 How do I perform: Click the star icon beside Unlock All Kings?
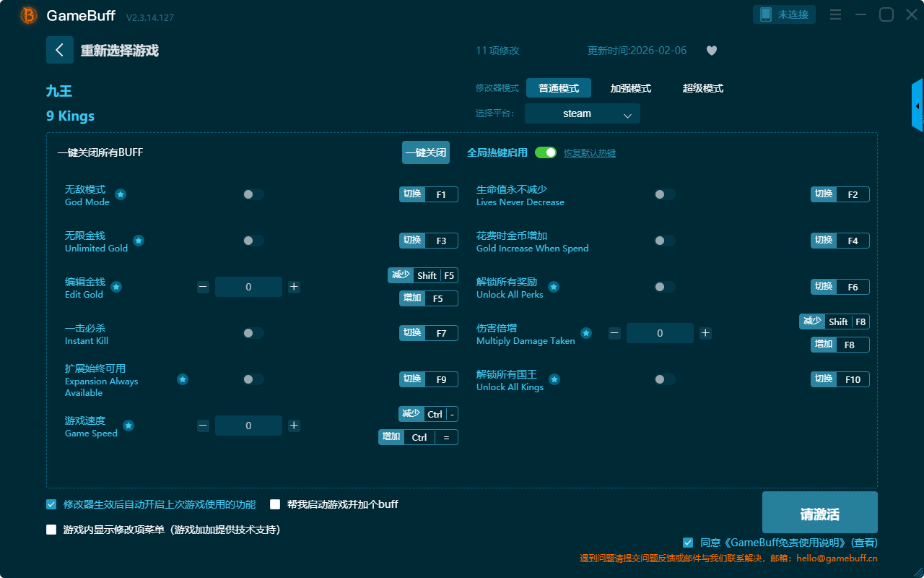tap(554, 379)
